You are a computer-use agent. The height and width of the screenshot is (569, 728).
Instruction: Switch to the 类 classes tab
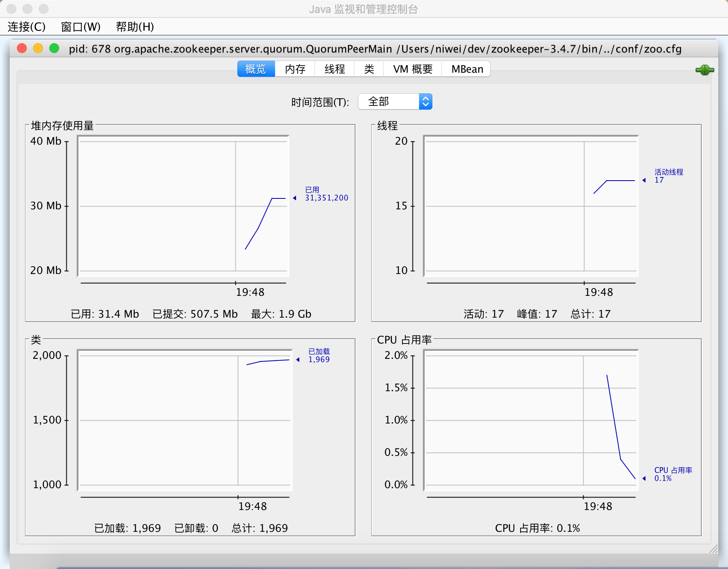[369, 69]
